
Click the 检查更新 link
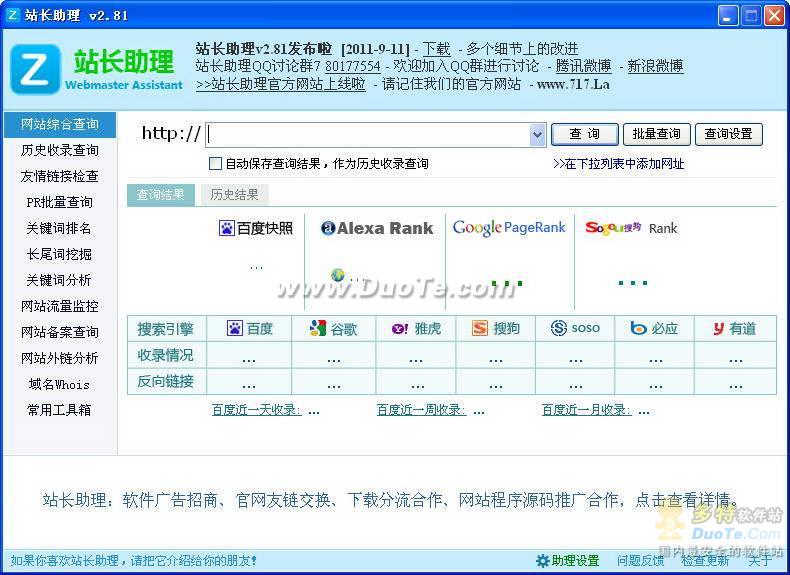click(705, 561)
